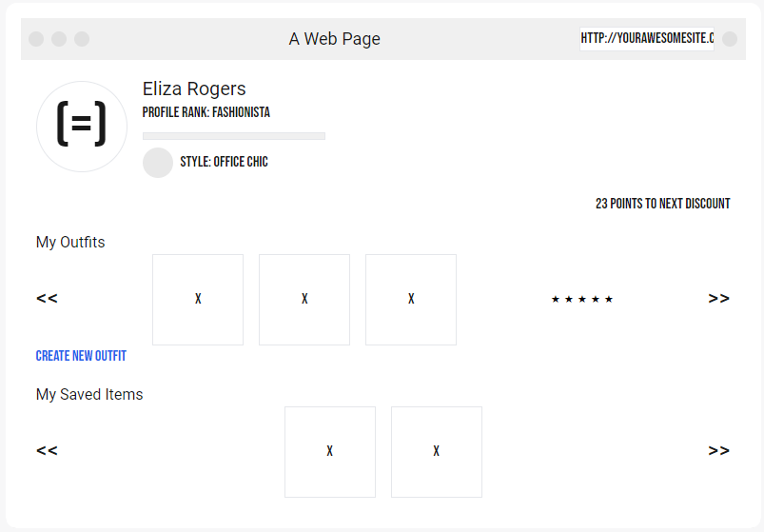Click Eliza Rogers' profile avatar
764x532 pixels.
[x=82, y=127]
